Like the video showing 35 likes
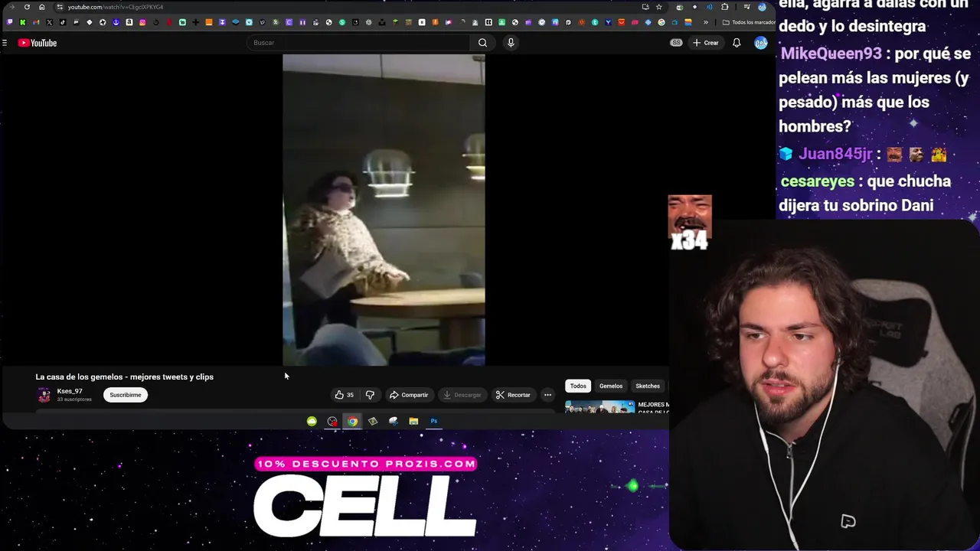Image resolution: width=980 pixels, height=551 pixels. tap(344, 395)
